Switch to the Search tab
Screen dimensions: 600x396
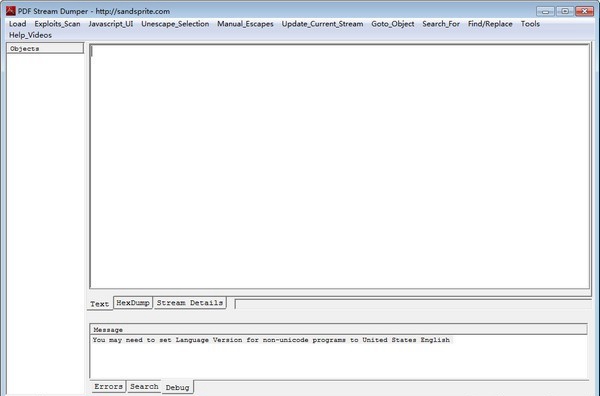click(144, 386)
